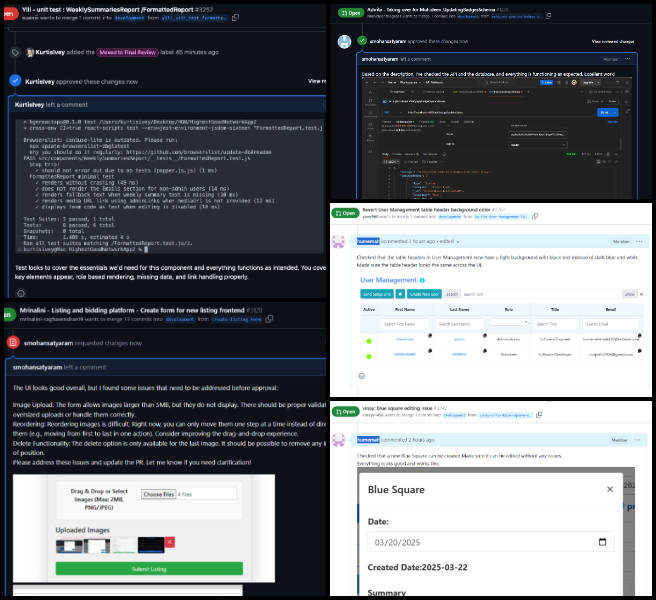
Task: Click the red requested-changes icon beside smohansatyaram
Action: 13,342
